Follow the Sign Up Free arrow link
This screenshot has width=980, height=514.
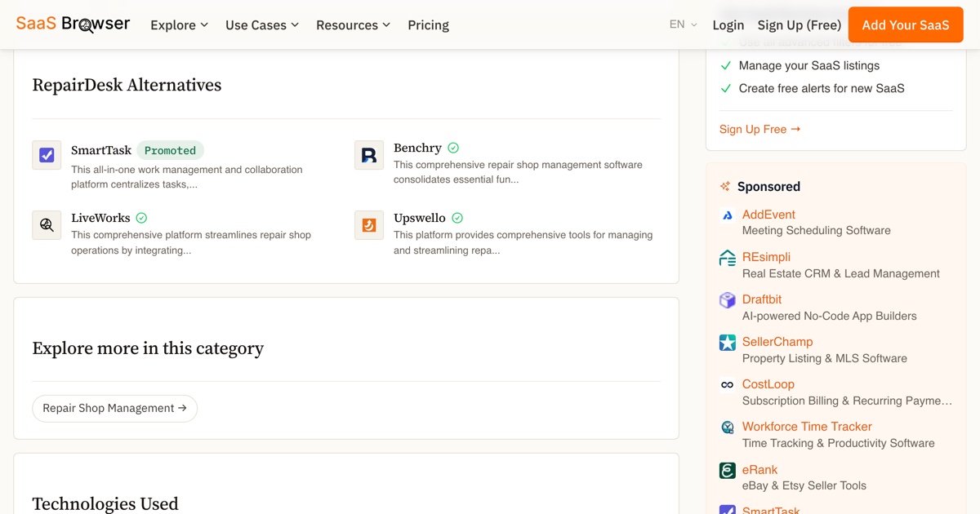click(x=759, y=129)
